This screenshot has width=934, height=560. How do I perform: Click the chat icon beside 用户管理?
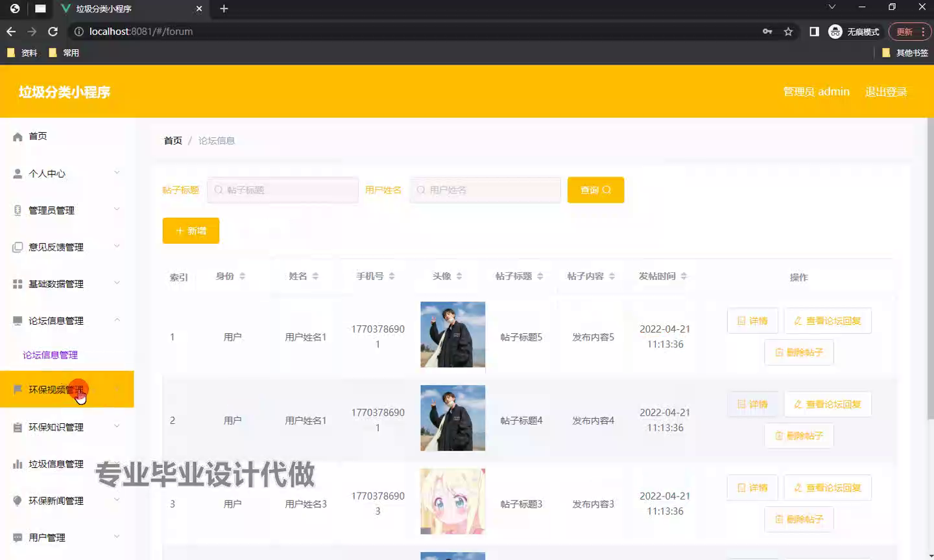tap(18, 537)
